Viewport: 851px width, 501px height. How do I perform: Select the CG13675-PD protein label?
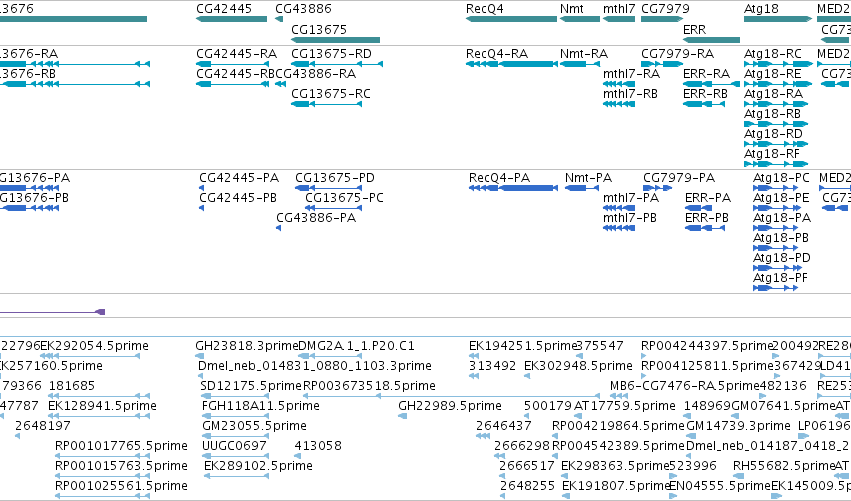(335, 178)
